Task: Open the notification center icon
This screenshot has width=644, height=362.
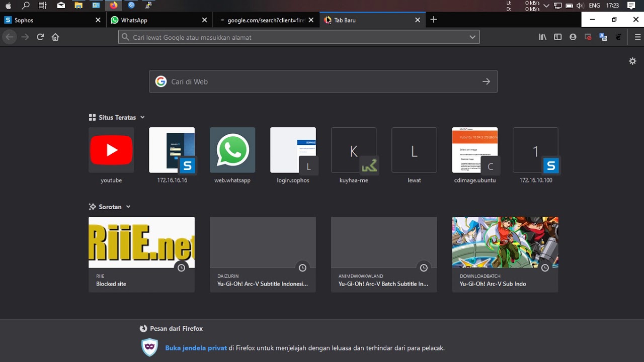Action: [631, 6]
